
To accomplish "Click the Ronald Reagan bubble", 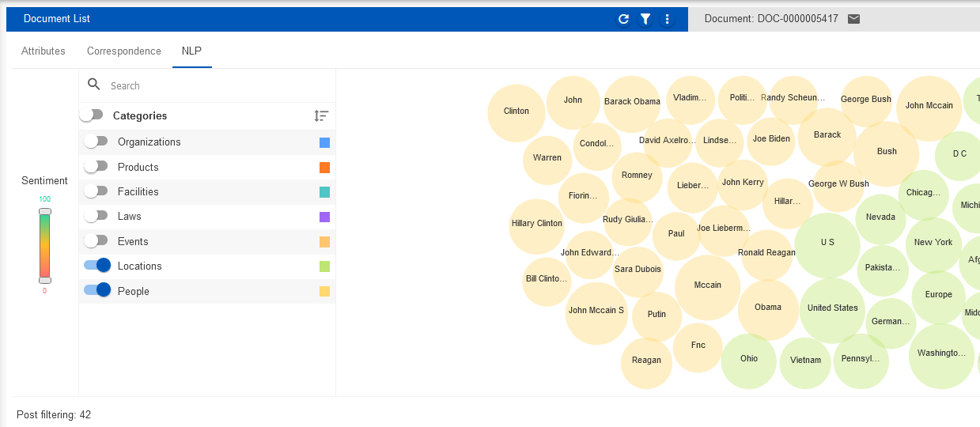I will coord(766,255).
